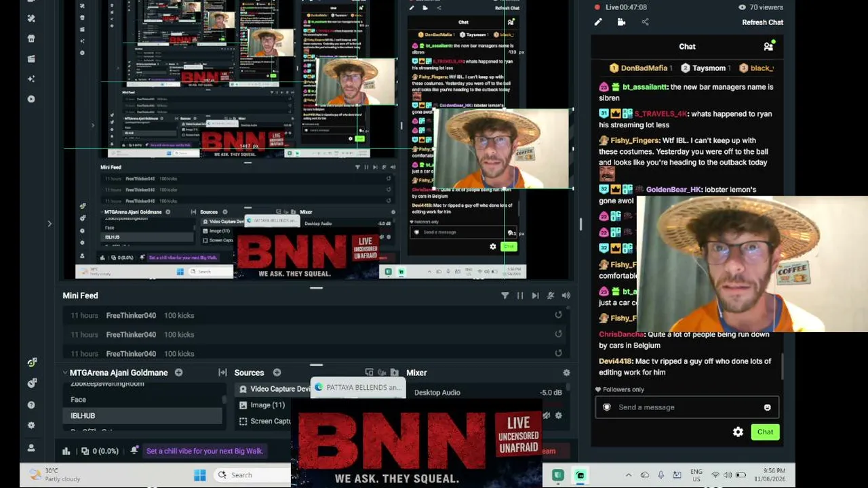Click the Wi-Fi icon in system tray

pyautogui.click(x=715, y=475)
